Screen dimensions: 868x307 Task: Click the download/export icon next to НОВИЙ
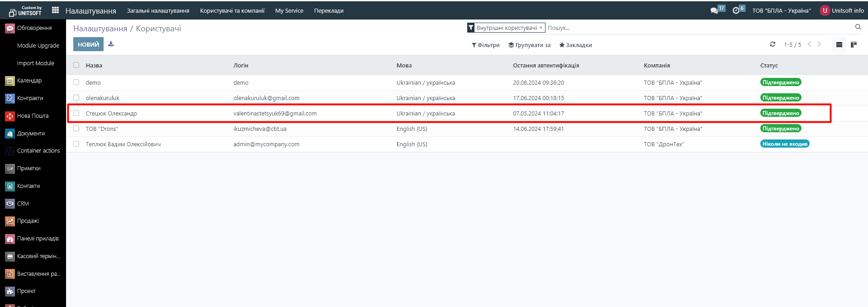click(x=111, y=44)
